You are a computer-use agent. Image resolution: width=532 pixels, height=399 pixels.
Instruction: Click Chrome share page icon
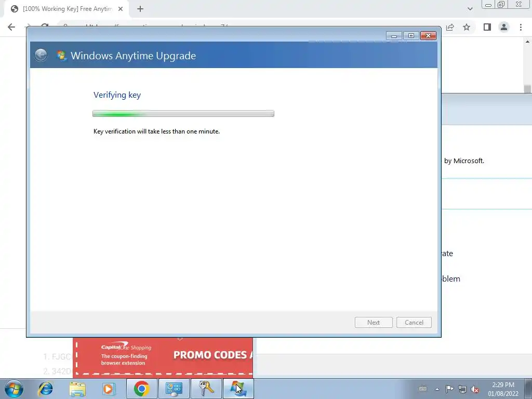[x=450, y=27]
